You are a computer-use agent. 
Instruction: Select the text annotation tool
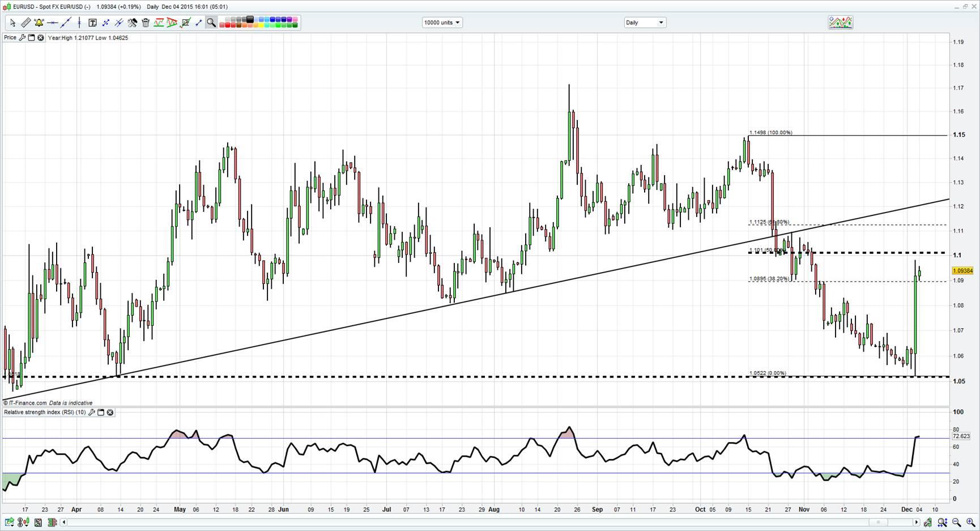click(x=92, y=23)
